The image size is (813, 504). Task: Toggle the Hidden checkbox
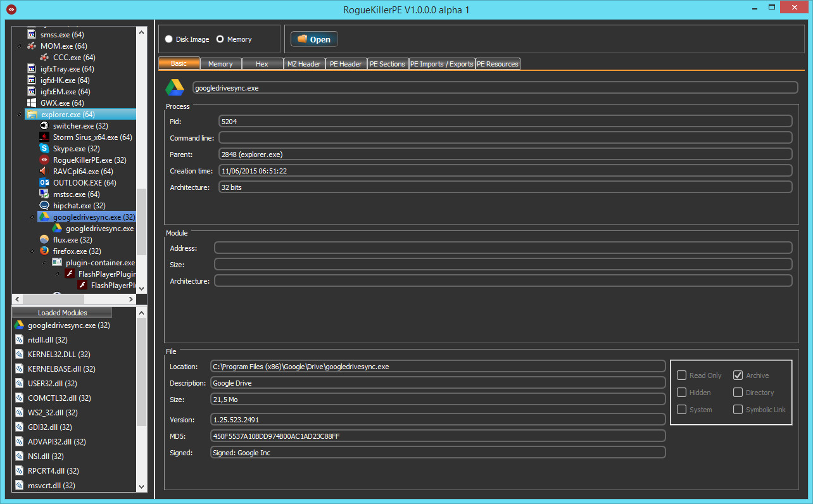tap(682, 393)
